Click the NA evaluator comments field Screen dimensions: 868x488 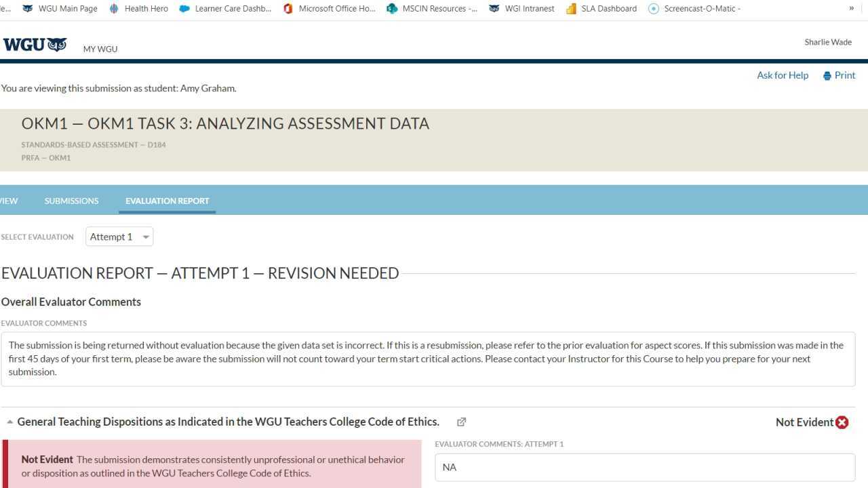click(x=644, y=467)
